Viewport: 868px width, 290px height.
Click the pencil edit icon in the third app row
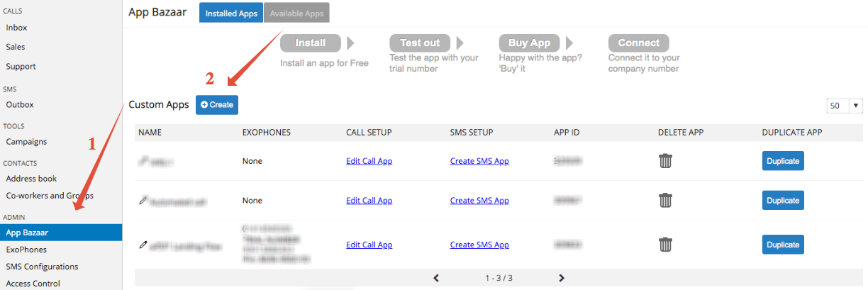(143, 245)
